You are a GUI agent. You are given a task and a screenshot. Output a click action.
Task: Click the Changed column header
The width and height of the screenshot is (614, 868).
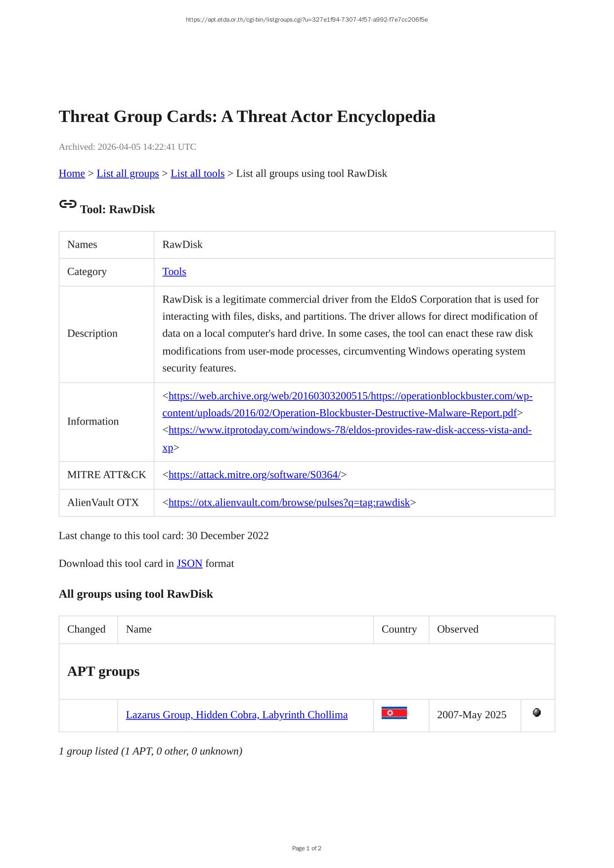click(87, 629)
